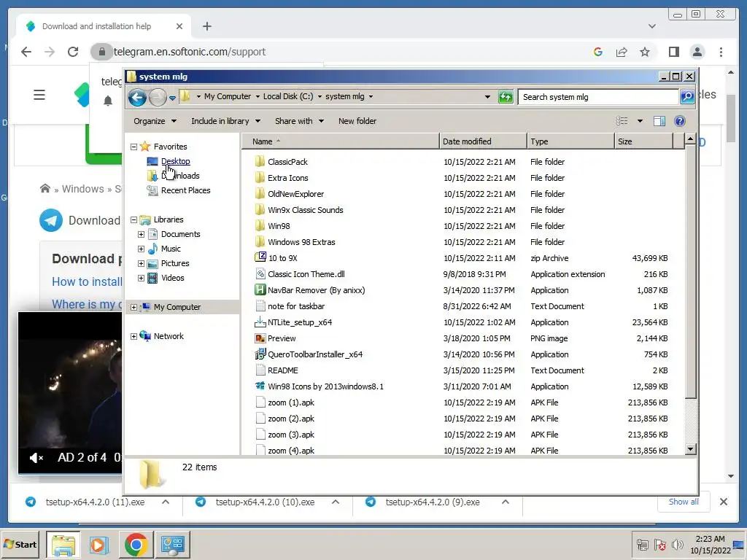Image resolution: width=747 pixels, height=560 pixels.
Task: Open Recent Places in Favorites
Action: [x=185, y=190]
